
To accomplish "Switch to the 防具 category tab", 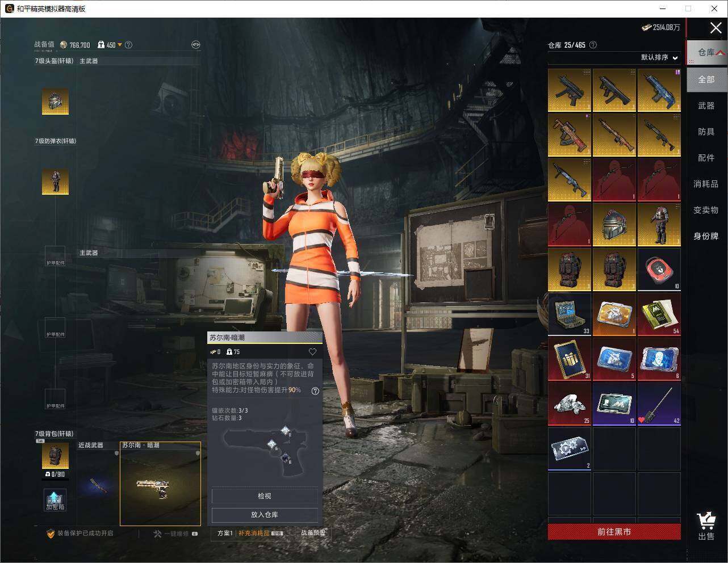I will (706, 132).
